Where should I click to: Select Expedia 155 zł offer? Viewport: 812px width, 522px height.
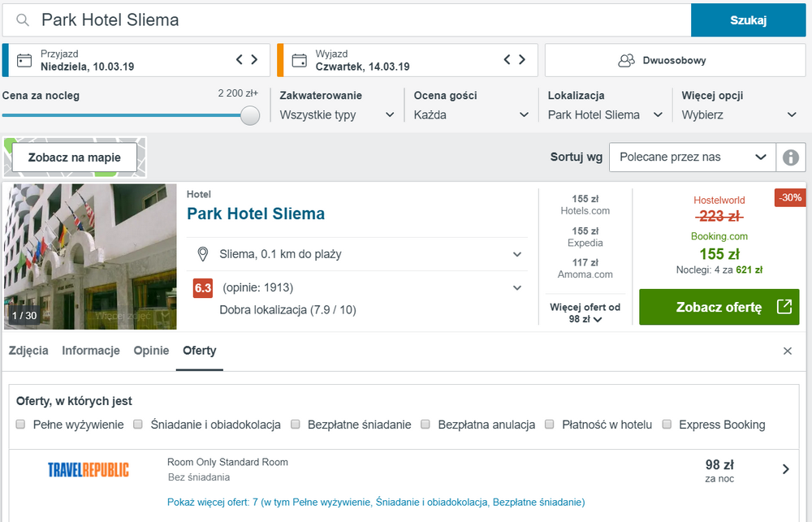585,237
